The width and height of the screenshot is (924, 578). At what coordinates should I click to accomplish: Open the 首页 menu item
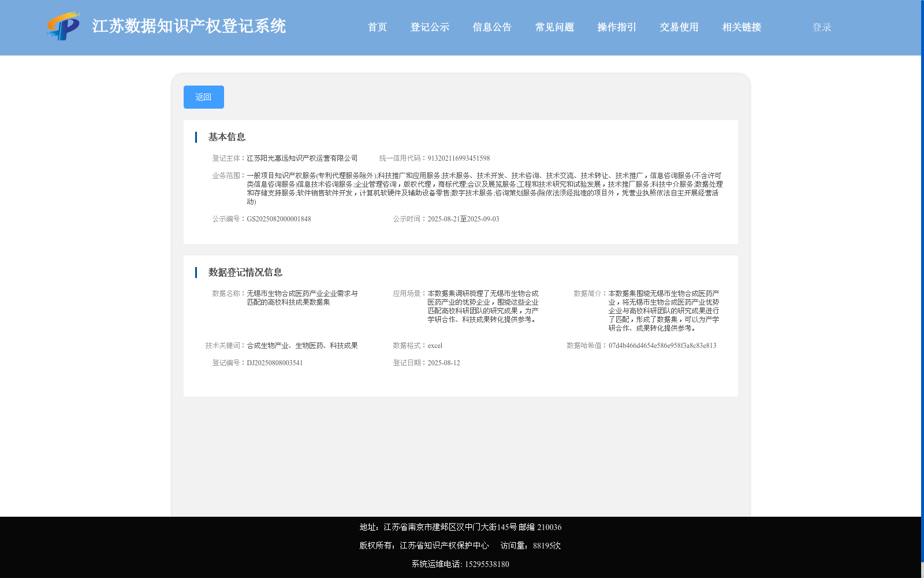pyautogui.click(x=377, y=27)
